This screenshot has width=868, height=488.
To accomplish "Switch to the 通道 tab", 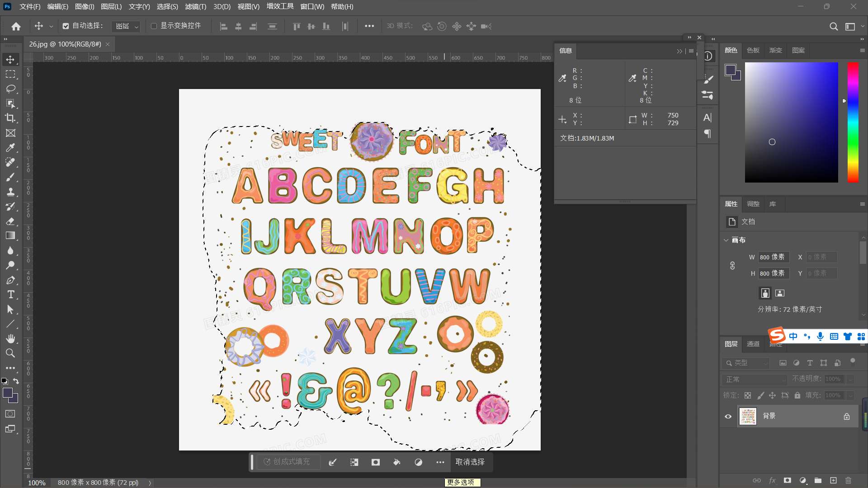I will click(753, 344).
